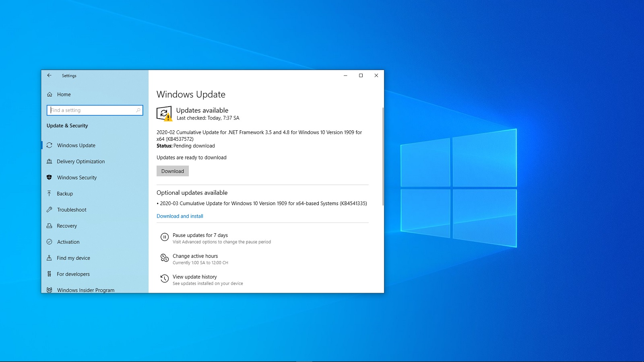Screen dimensions: 644x362
Task: Click the Activation checkmark icon
Action: pyautogui.click(x=49, y=242)
